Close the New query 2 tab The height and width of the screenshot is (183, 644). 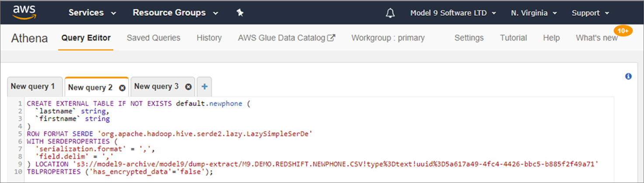coord(122,88)
